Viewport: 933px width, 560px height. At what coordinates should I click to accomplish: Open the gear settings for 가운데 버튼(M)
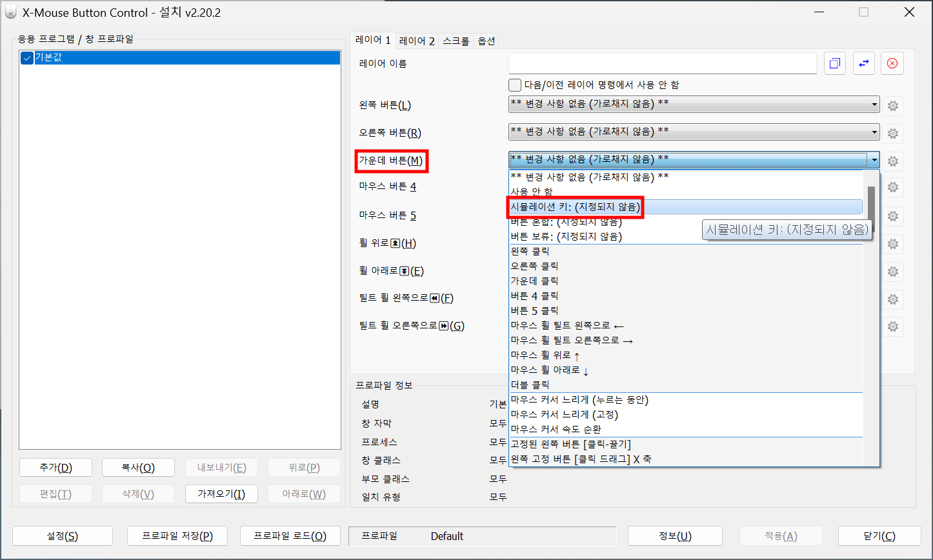pos(893,161)
